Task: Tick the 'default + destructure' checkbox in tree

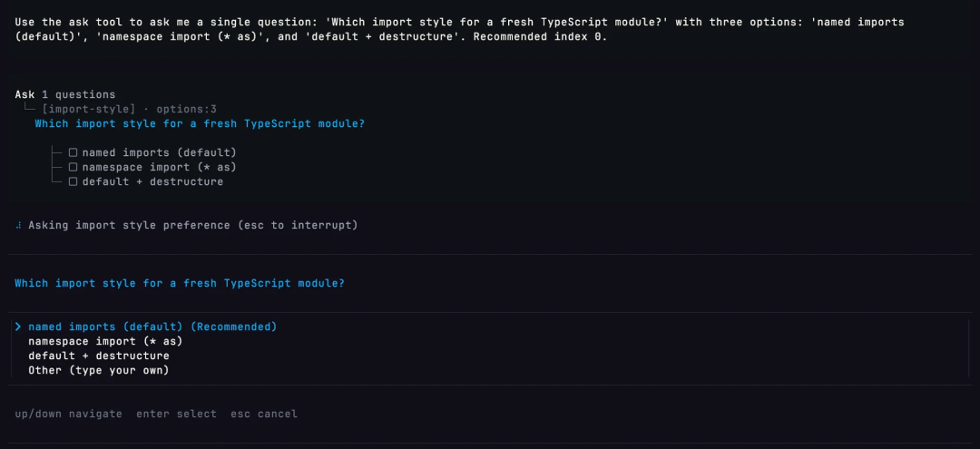Action: (x=73, y=182)
